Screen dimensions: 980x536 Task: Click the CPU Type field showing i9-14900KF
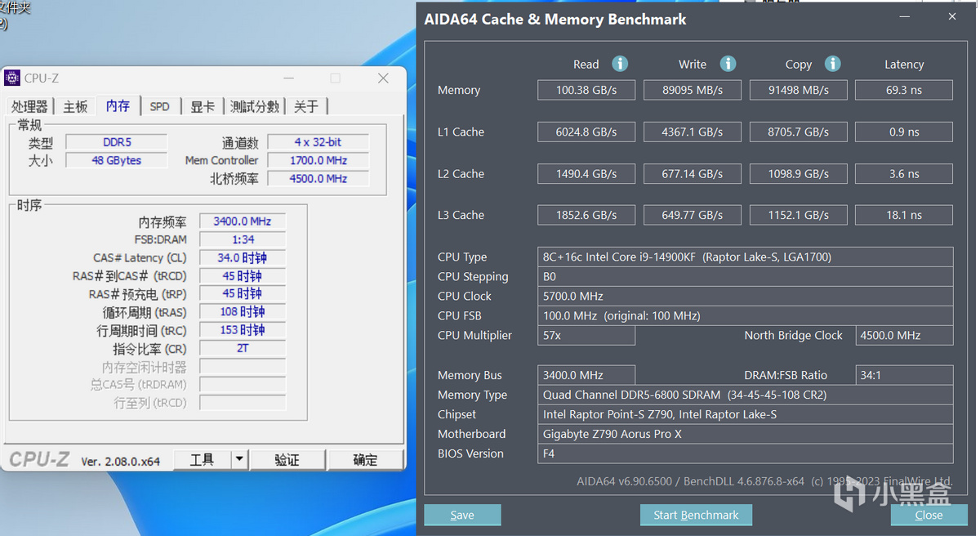coord(745,257)
